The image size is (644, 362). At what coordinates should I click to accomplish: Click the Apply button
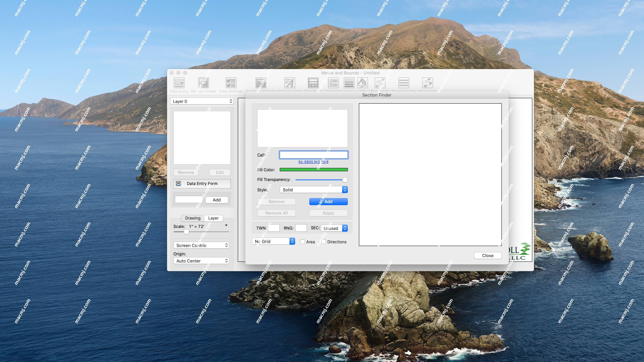click(328, 213)
